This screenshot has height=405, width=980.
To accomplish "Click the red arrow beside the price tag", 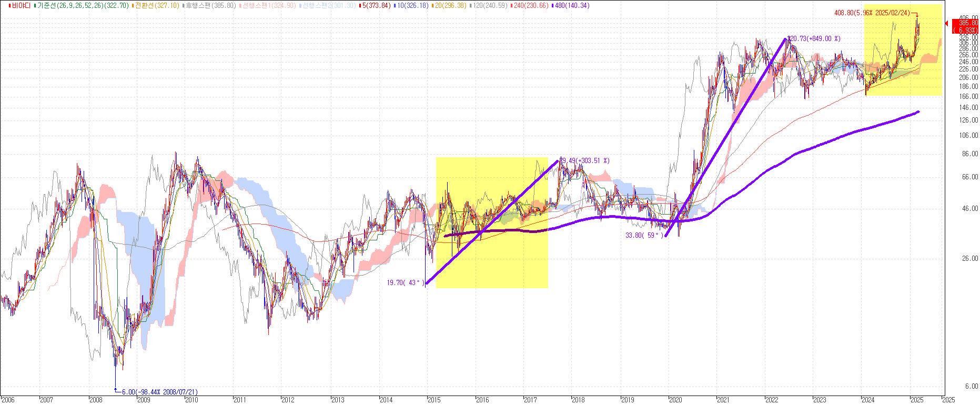I will point(947,23).
